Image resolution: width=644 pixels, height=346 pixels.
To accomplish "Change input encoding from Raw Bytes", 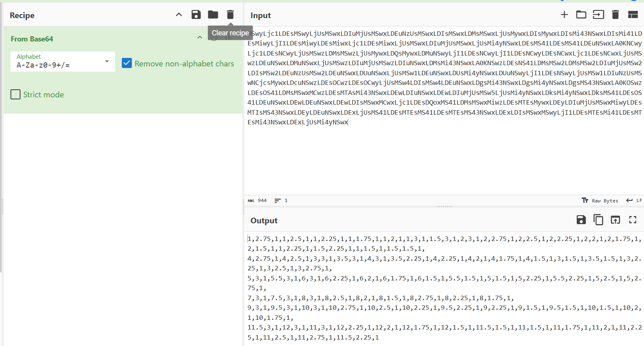I will tap(600, 200).
